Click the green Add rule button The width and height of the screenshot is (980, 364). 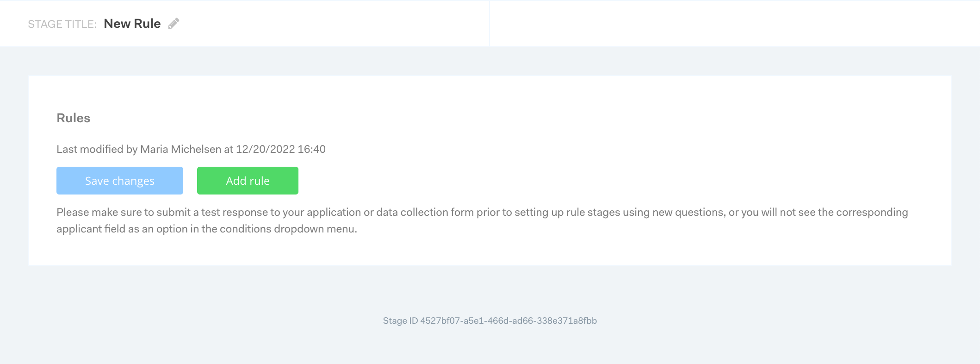pos(248,181)
